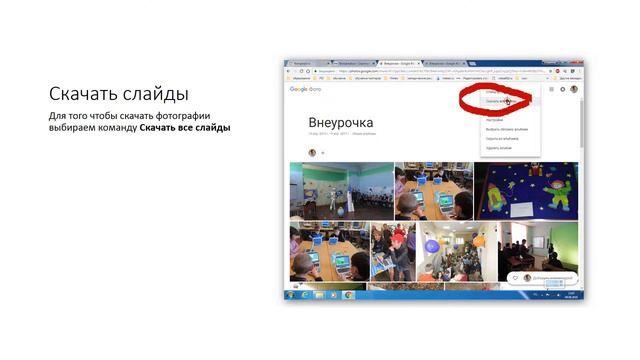Open the Другие закладки bookmarks folder
This screenshot has height=360, width=640.
[568, 78]
